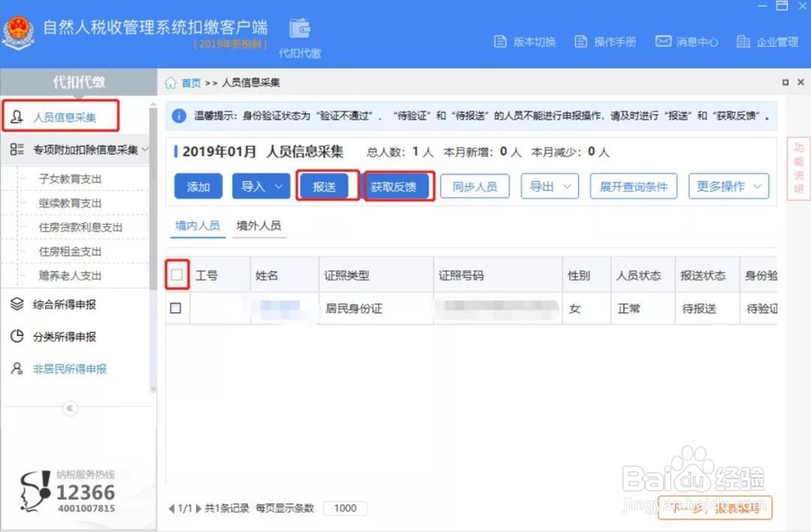
Task: Collapse 专项附加扣除信息采集 section
Action: pyautogui.click(x=145, y=149)
